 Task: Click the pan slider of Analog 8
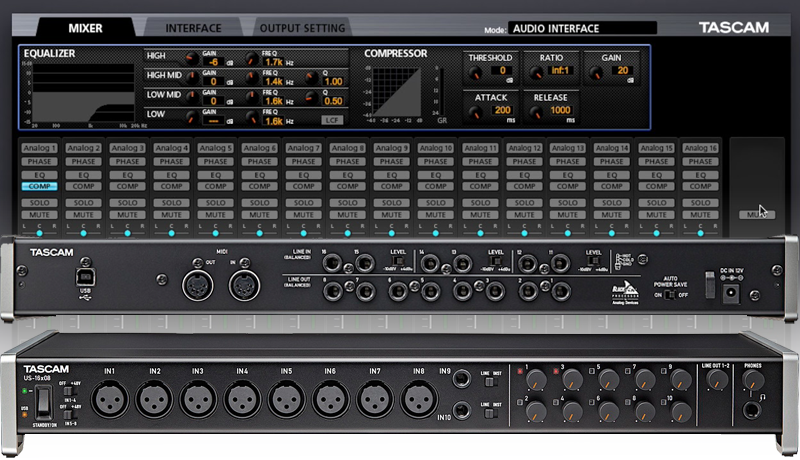[347, 233]
